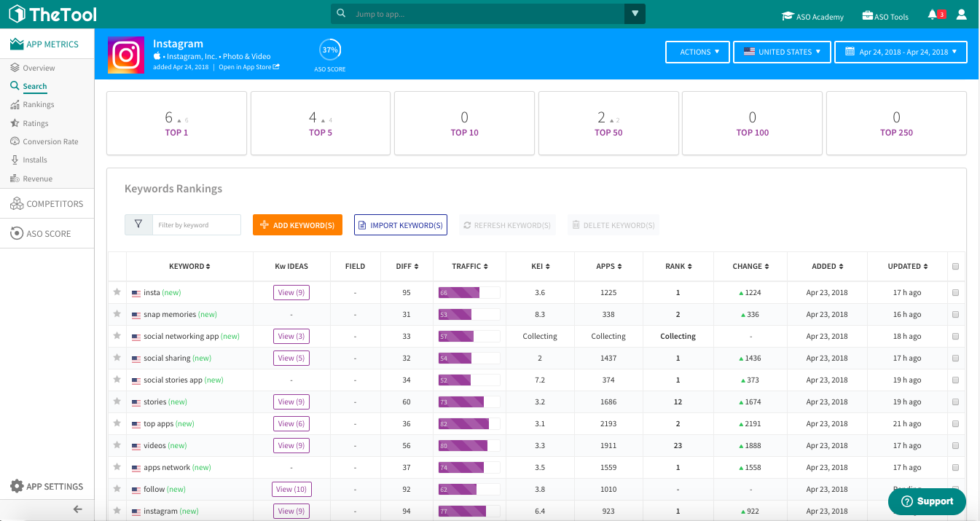Click the Instagram app icon
The image size is (980, 521).
coord(126,55)
